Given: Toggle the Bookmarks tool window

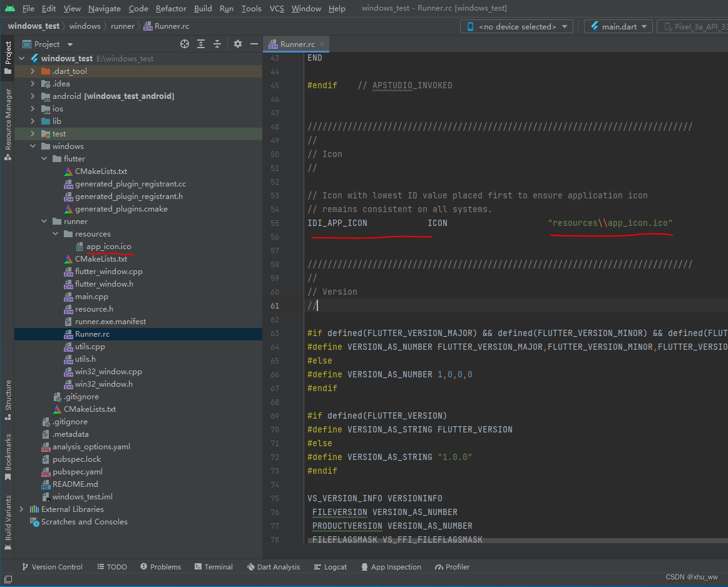Looking at the screenshot, I should [x=8, y=452].
